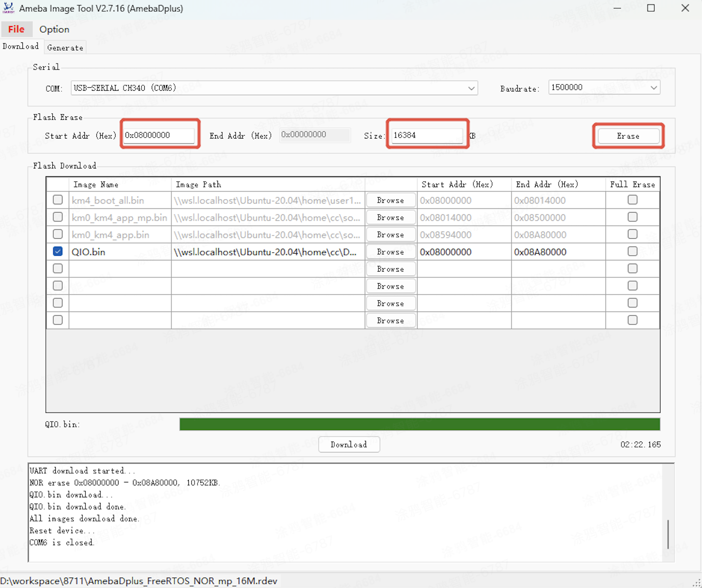Toggle Full Erase for km4_boot_all.bin row
The image size is (702, 588).
[632, 200]
